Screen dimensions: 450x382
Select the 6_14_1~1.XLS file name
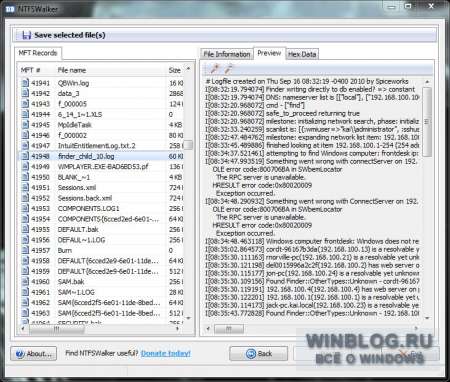tap(80, 114)
